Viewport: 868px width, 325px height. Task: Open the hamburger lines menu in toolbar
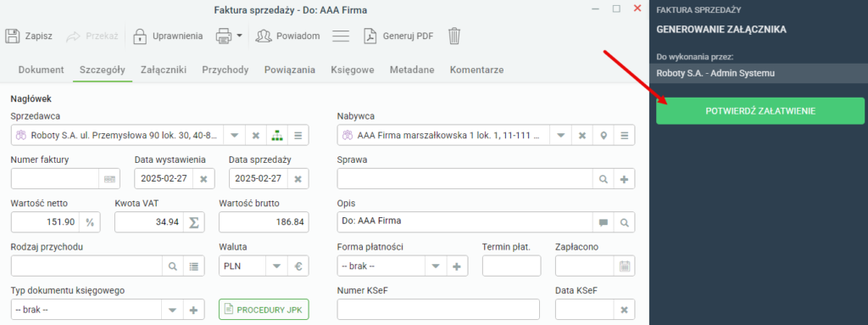click(x=341, y=36)
